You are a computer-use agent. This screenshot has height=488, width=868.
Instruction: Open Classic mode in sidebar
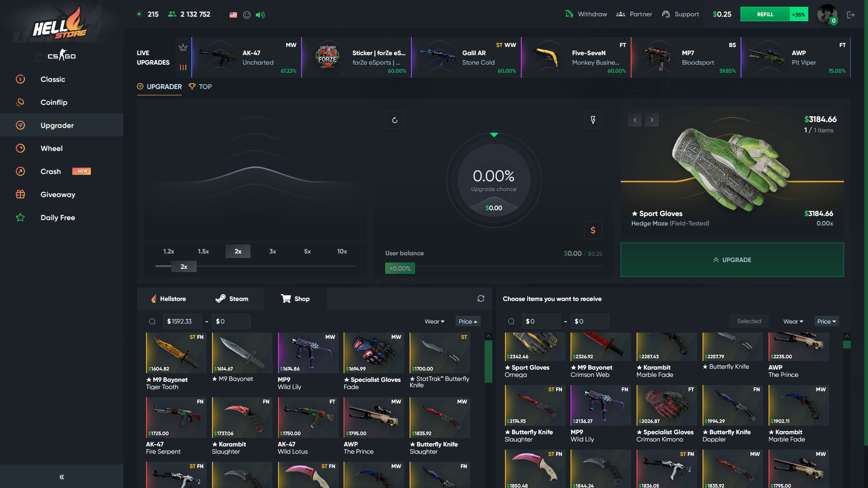pos(61,80)
